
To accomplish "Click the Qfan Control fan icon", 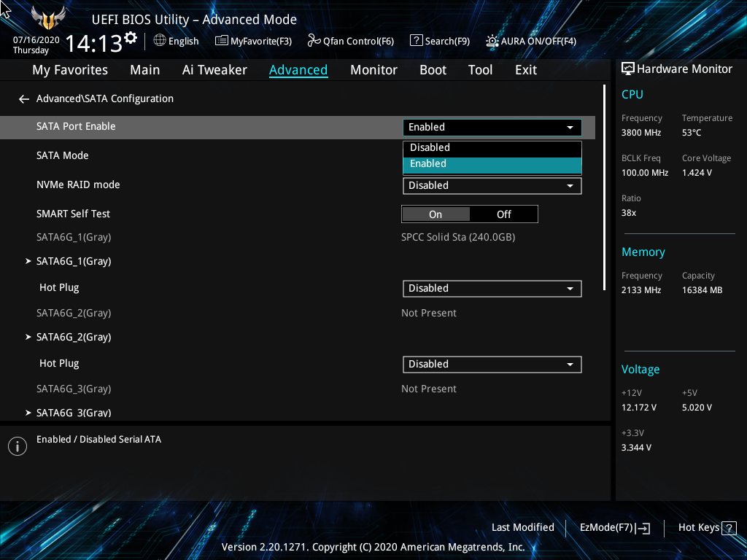I will click(x=314, y=41).
